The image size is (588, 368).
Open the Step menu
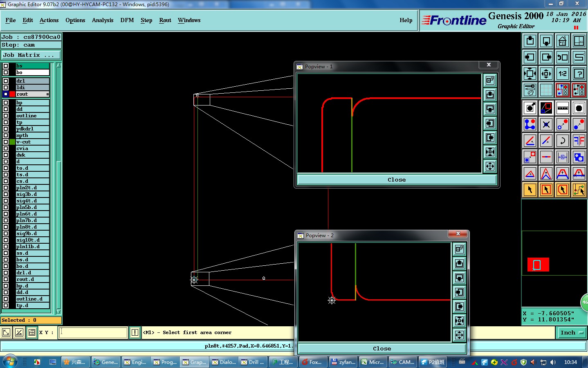(146, 20)
